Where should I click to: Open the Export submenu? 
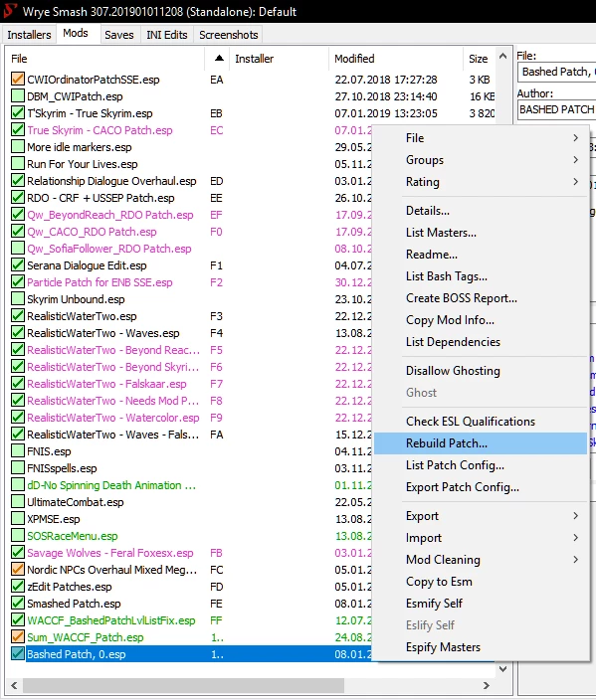pyautogui.click(x=481, y=516)
